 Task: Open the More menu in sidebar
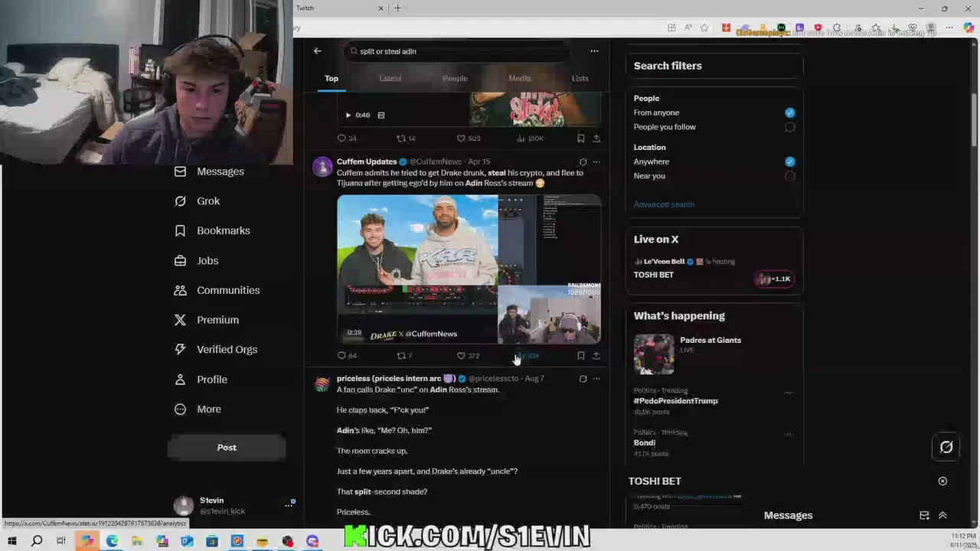pos(198,409)
